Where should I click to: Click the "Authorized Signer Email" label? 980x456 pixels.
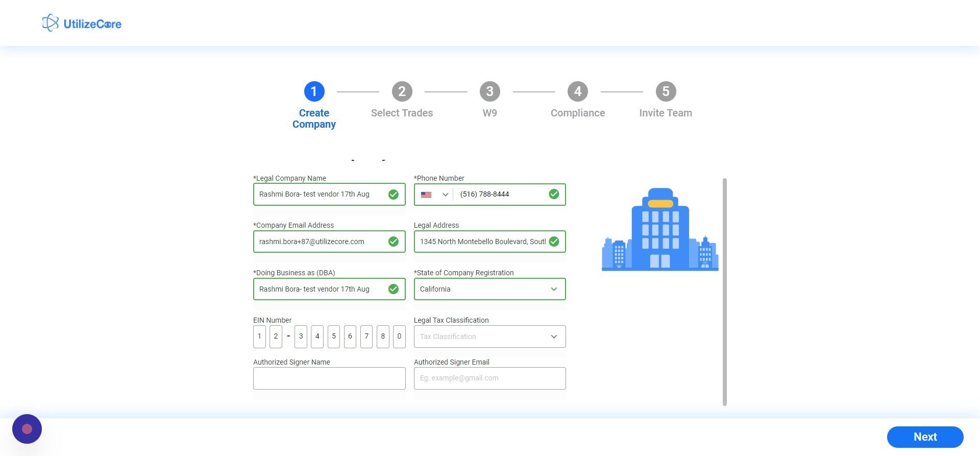(x=452, y=362)
